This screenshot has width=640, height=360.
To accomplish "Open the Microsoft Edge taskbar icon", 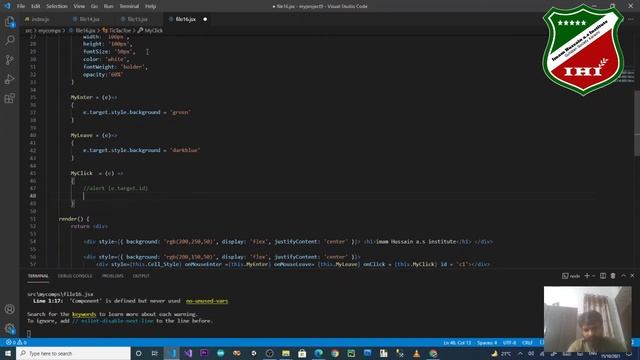I will [x=318, y=353].
